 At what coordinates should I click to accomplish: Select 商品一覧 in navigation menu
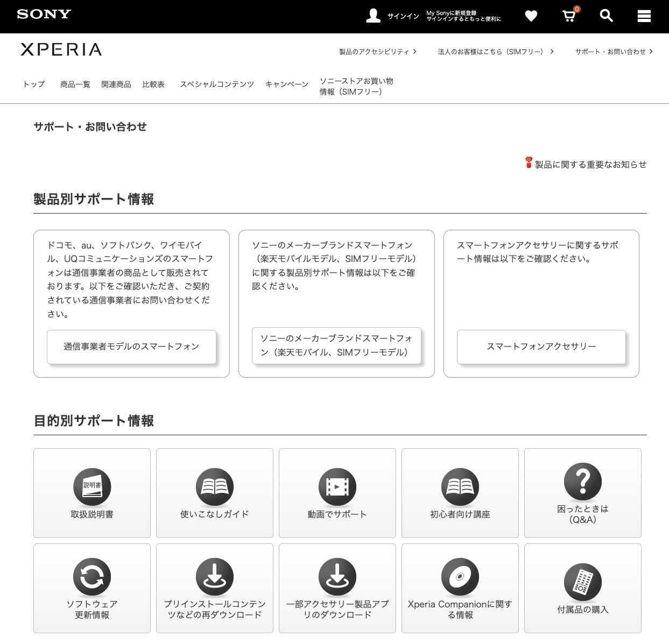pos(75,84)
